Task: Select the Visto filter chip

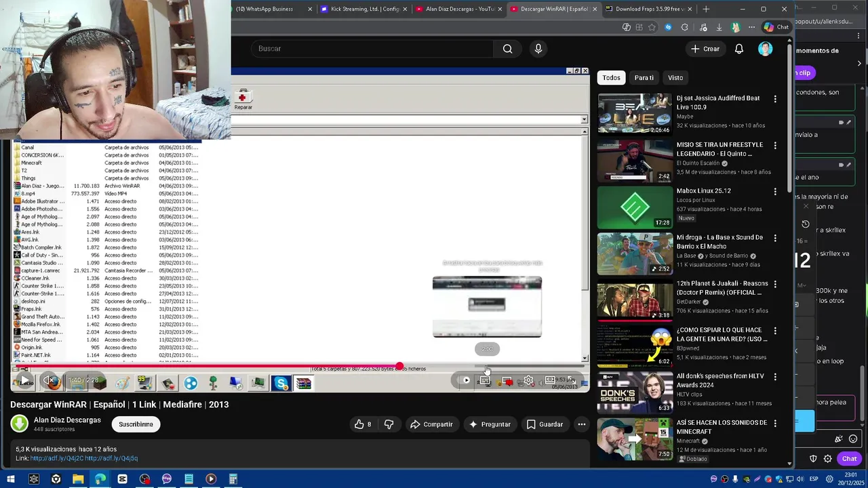Action: tap(675, 78)
